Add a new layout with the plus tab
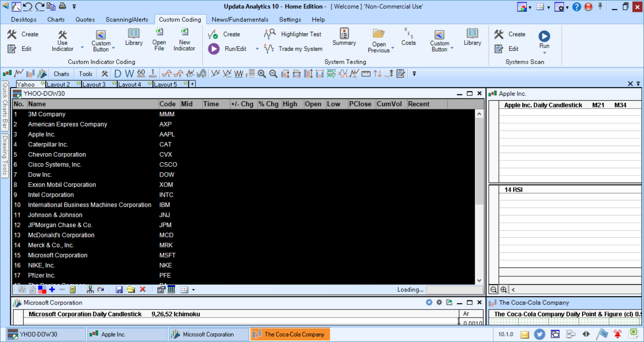 (x=192, y=84)
